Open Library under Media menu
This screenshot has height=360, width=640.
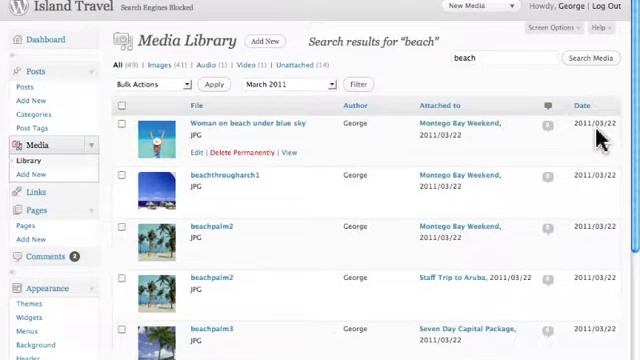tap(29, 161)
